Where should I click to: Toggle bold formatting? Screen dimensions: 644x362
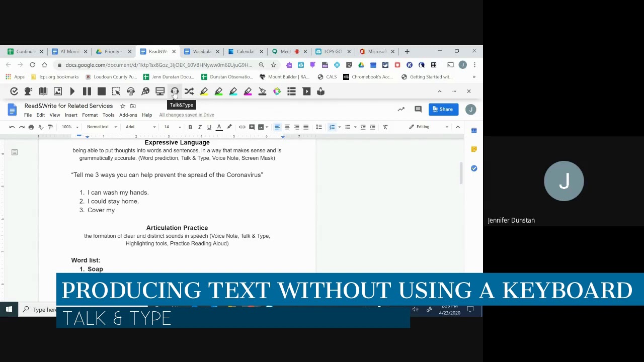tap(190, 127)
